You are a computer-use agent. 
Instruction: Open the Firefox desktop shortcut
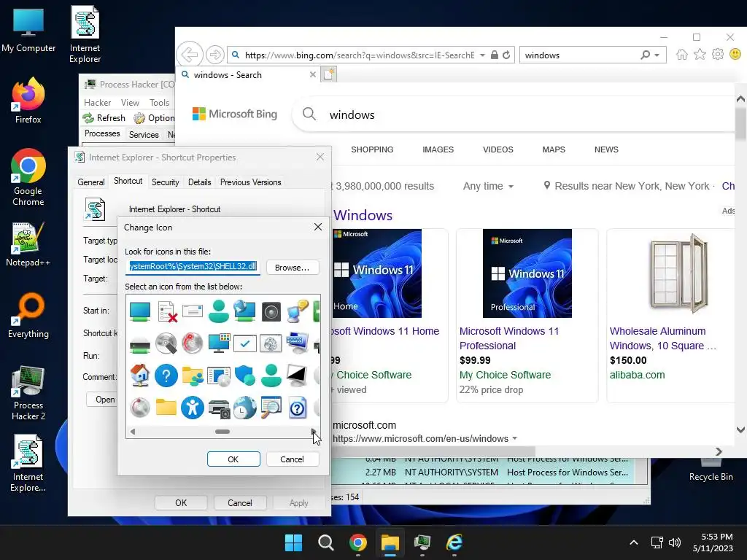28,101
